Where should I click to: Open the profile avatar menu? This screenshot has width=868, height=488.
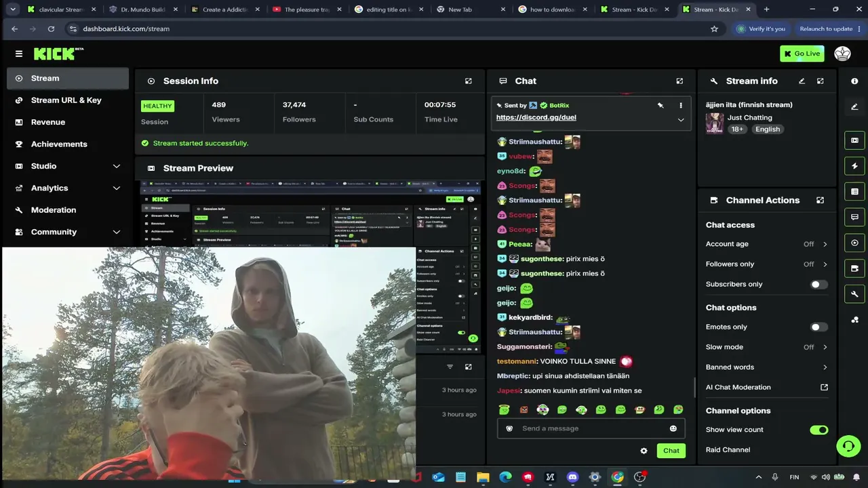pyautogui.click(x=842, y=54)
